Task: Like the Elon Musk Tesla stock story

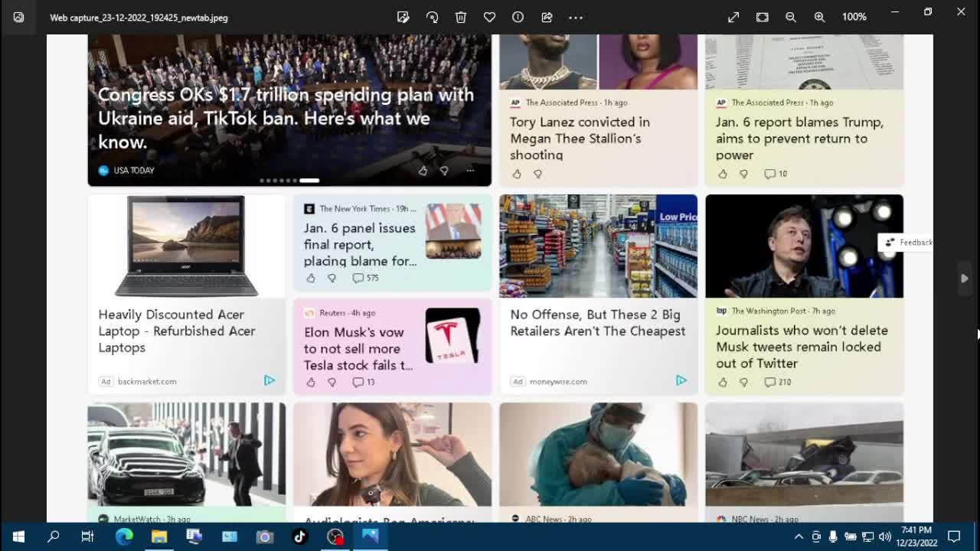Action: (x=311, y=383)
